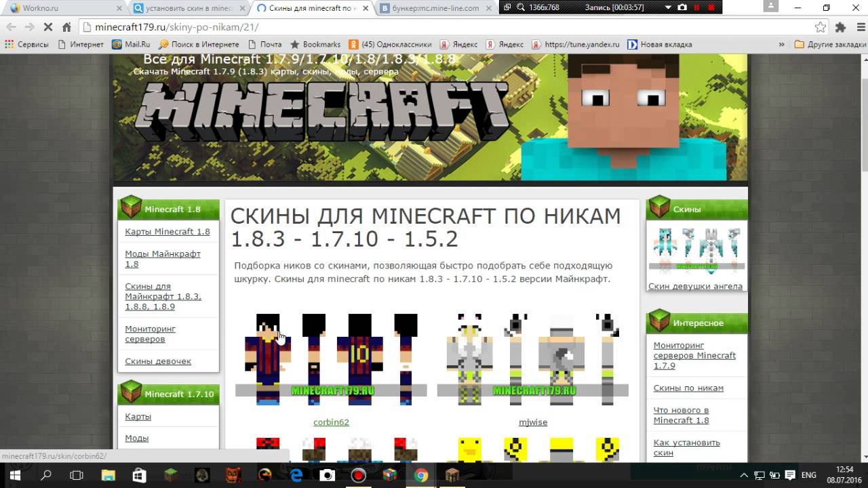This screenshot has width=868, height=488.
Task: Click the Minecraft 1.7.10 section header
Action: pos(169,393)
